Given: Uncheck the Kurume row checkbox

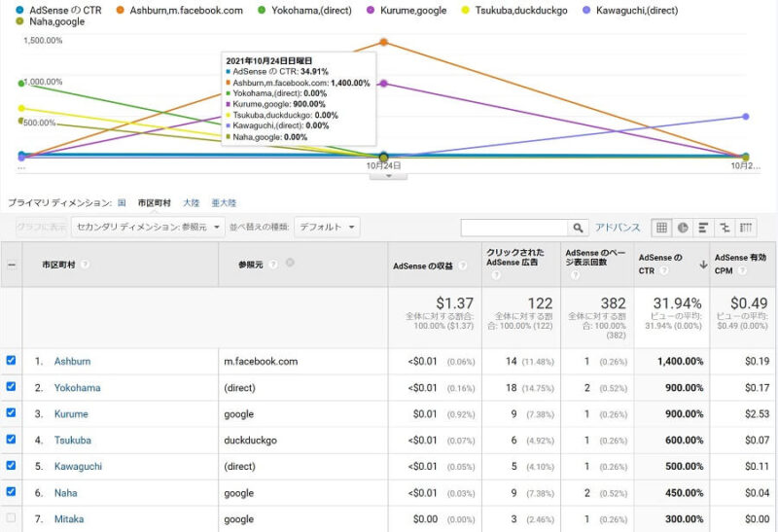Looking at the screenshot, I should point(11,413).
